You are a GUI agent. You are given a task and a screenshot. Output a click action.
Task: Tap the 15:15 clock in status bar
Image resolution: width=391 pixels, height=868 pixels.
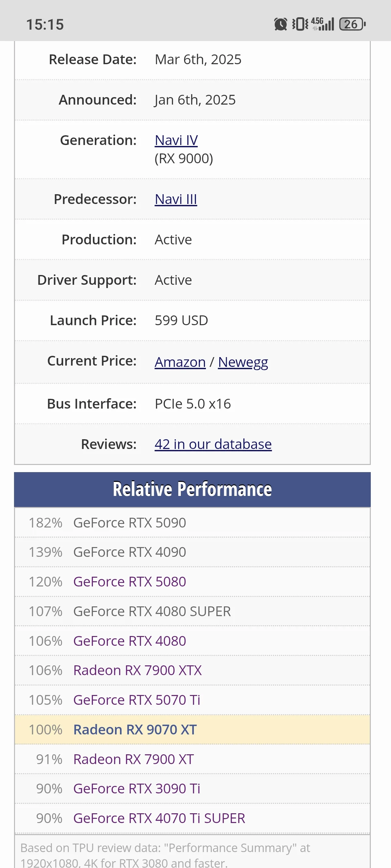[45, 24]
